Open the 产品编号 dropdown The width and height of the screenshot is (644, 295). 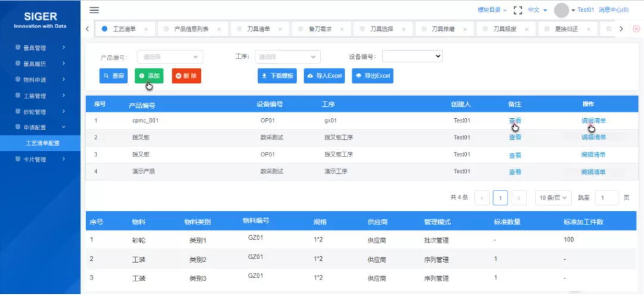(x=170, y=57)
